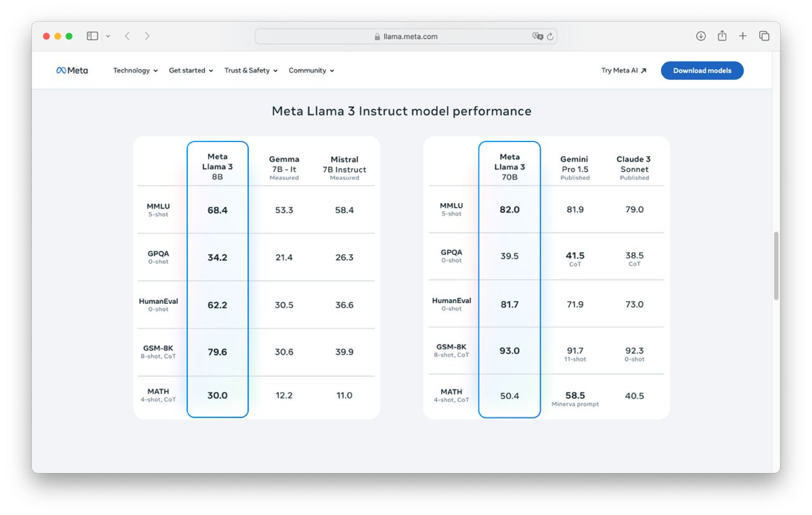This screenshot has width=812, height=515.
Task: Click the page's vertical scrollbar
Action: tap(776, 266)
